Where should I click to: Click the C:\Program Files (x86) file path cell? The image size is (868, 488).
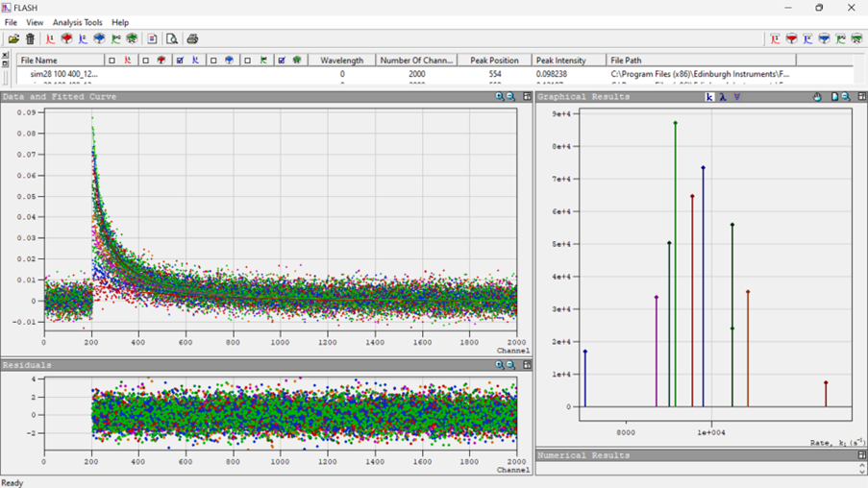click(x=701, y=74)
